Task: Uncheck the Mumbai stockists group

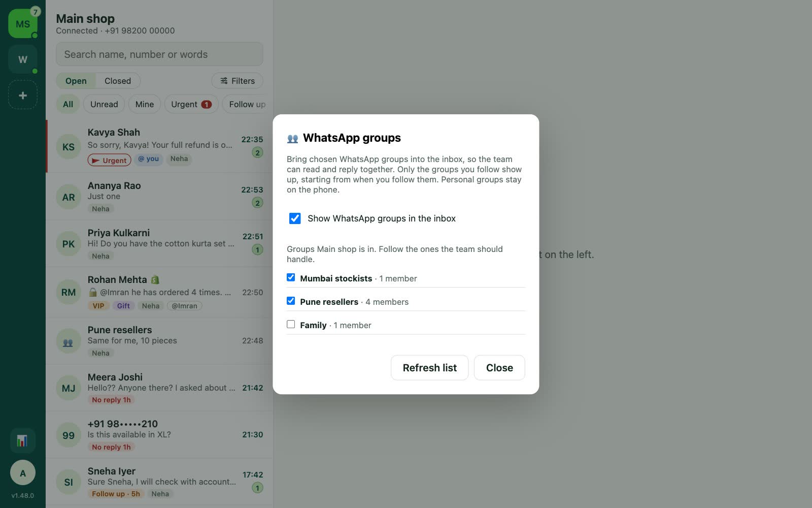Action: pyautogui.click(x=291, y=277)
